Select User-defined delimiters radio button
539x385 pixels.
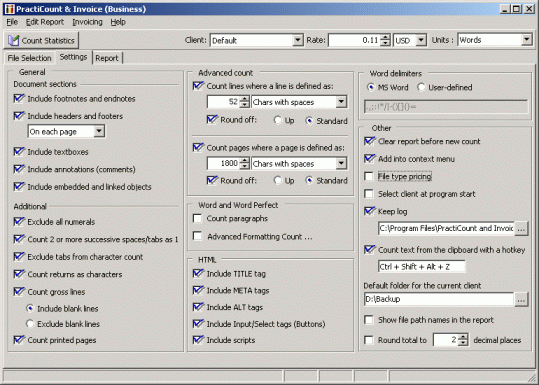pyautogui.click(x=421, y=87)
